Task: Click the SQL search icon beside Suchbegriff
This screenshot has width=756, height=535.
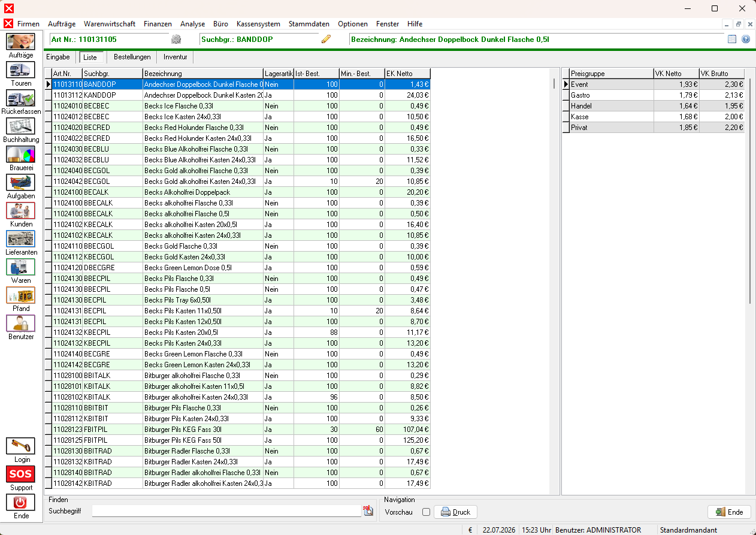Action: point(368,510)
